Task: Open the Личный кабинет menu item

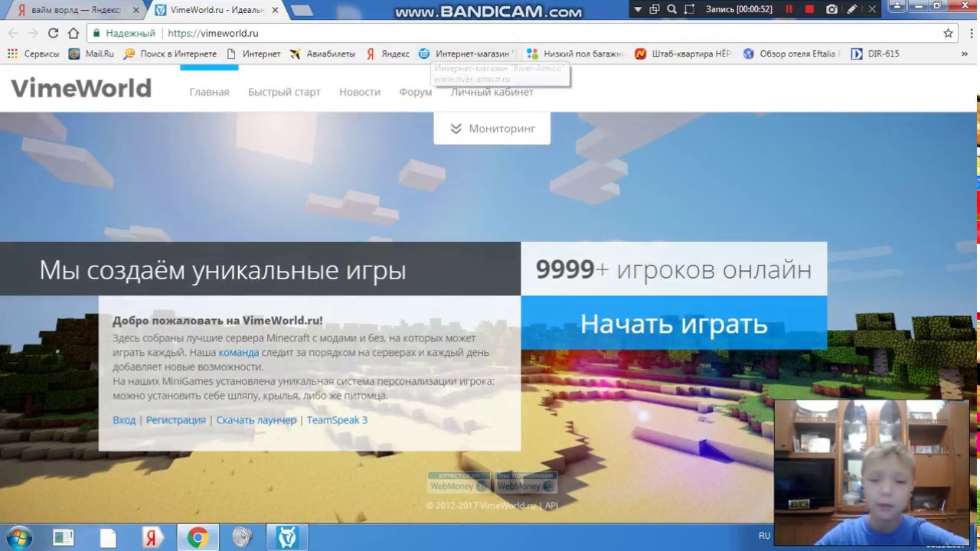Action: pyautogui.click(x=492, y=93)
